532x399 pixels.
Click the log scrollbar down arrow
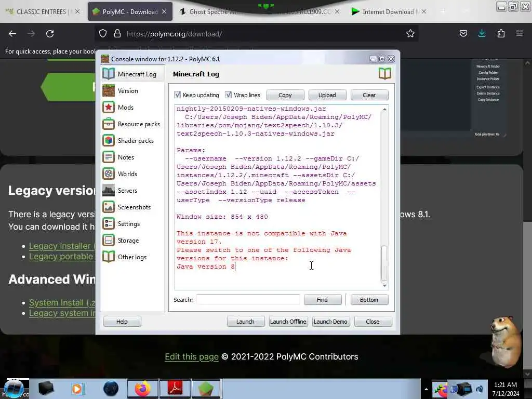(x=384, y=286)
